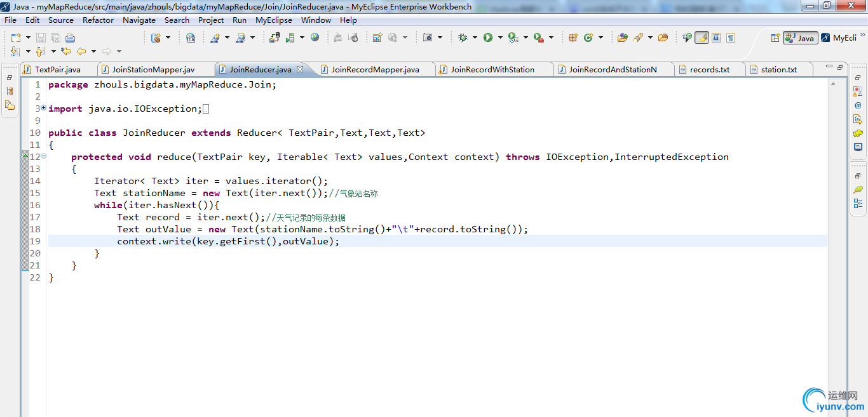Viewport: 868px width, 417px height.
Task: Click the globe web browser icon
Action: pos(315,37)
